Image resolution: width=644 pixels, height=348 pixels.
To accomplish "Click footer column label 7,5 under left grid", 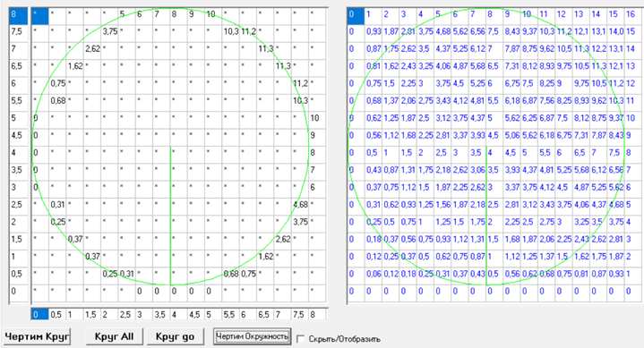I will (x=300, y=314).
